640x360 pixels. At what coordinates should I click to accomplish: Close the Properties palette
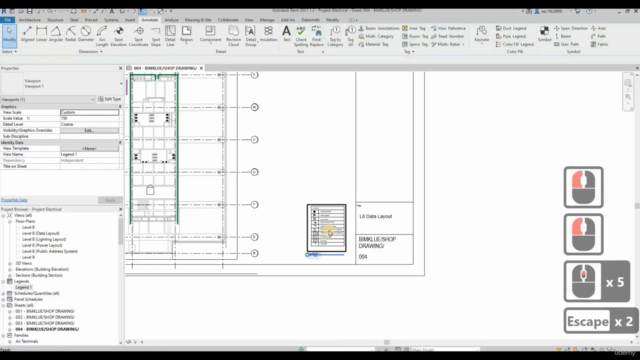[x=120, y=68]
